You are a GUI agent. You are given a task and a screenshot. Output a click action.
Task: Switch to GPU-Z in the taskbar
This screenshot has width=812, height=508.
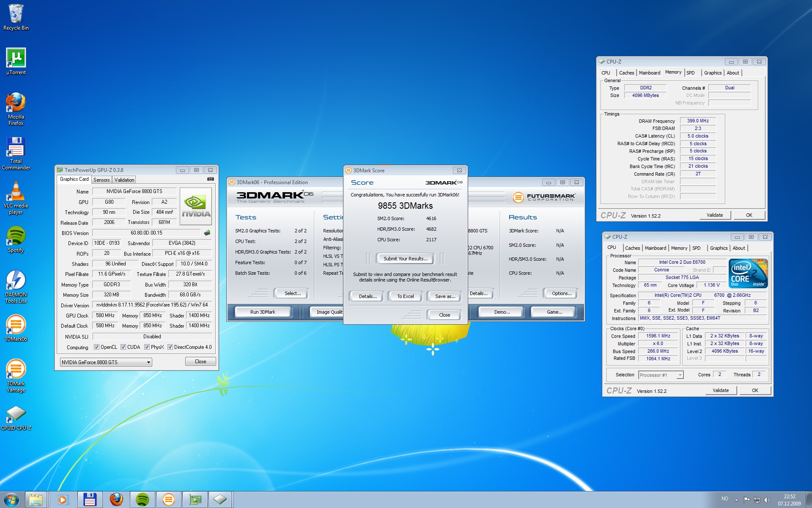point(195,500)
